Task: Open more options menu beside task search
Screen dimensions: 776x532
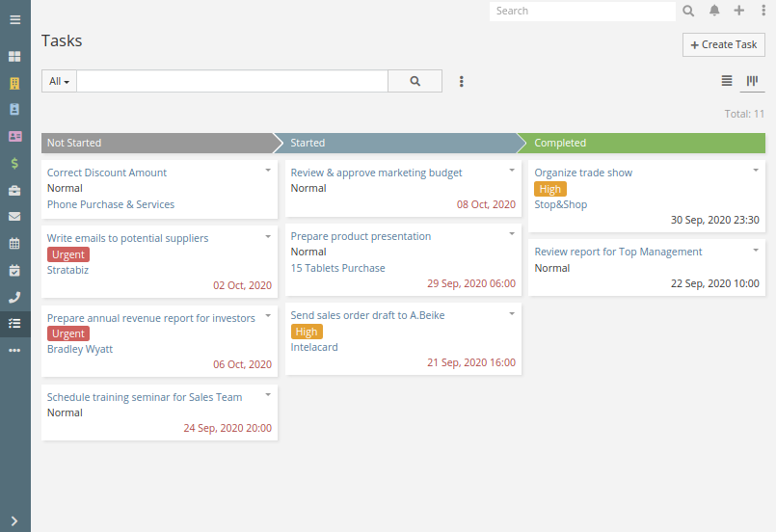Action: (x=461, y=81)
